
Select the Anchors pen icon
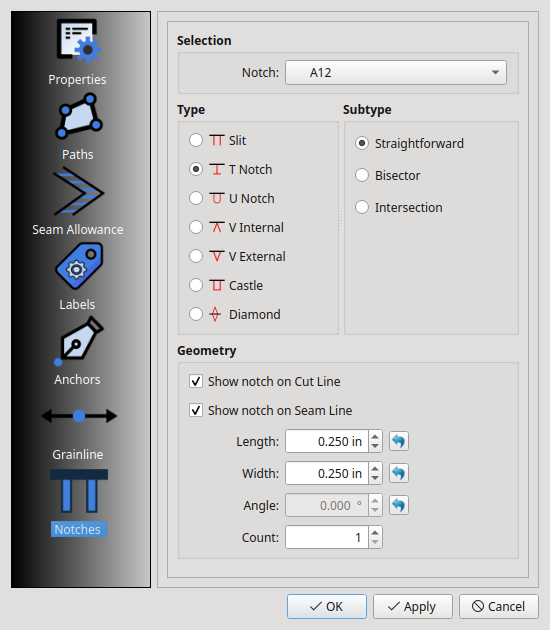79,342
